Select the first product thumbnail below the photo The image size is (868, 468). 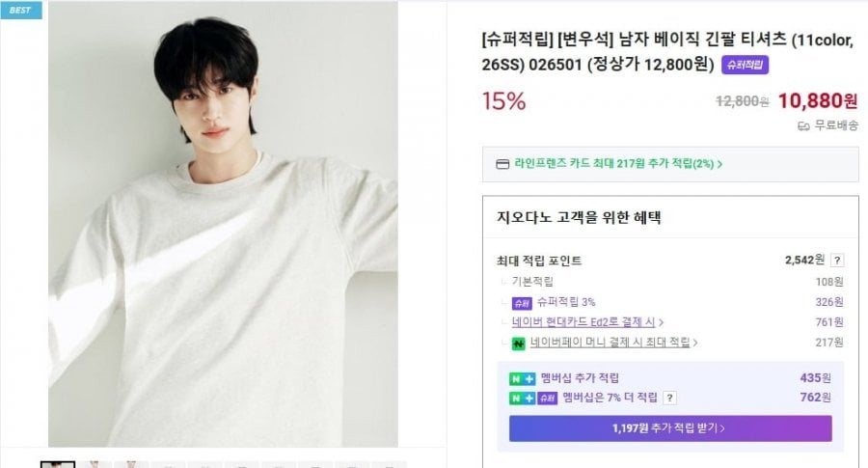tap(58, 464)
